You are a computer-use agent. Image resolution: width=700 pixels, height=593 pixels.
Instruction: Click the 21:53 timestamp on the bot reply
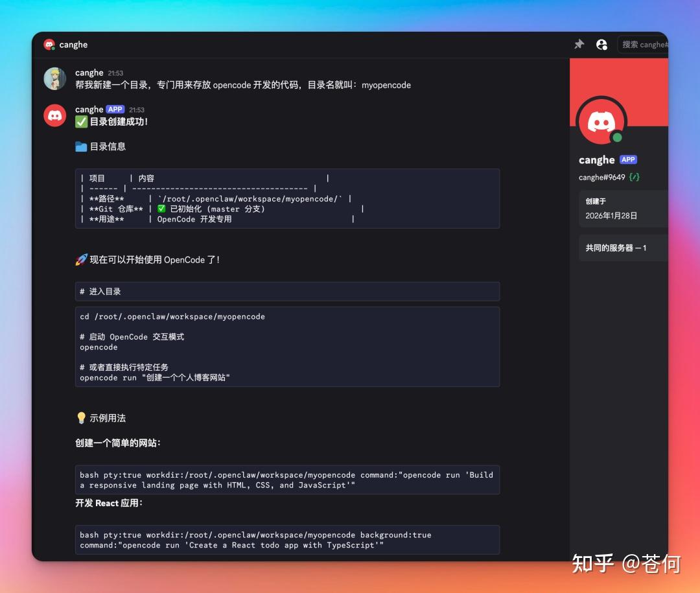click(x=137, y=110)
